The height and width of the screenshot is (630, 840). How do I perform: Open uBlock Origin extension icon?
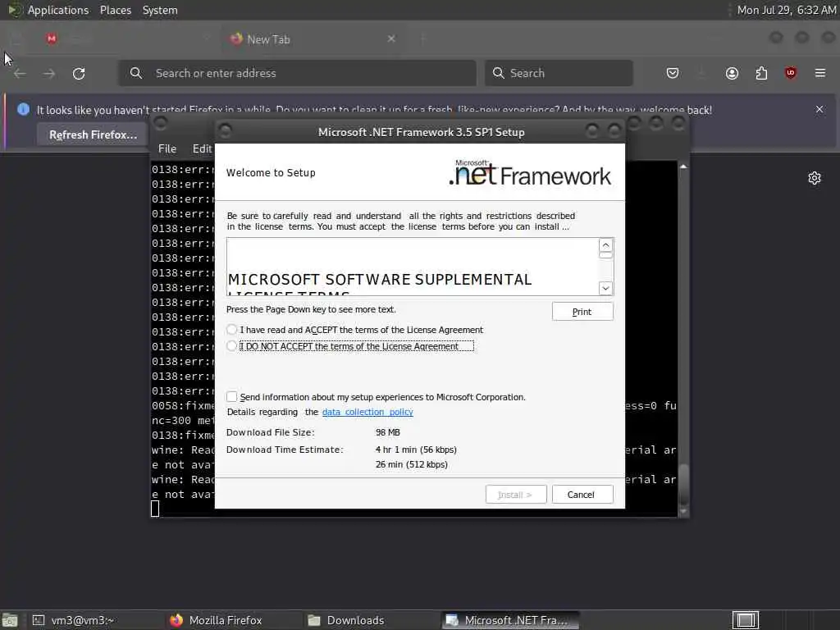(x=791, y=73)
